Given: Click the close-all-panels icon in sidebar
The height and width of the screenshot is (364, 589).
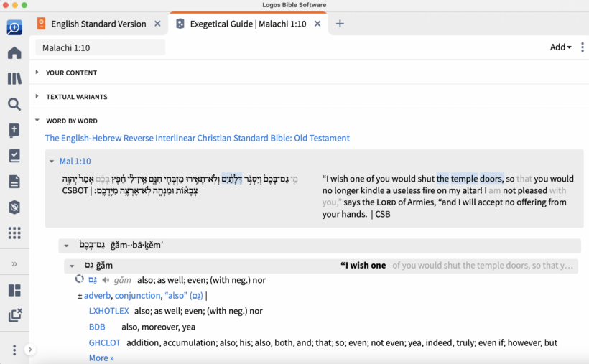Looking at the screenshot, I should (x=15, y=315).
